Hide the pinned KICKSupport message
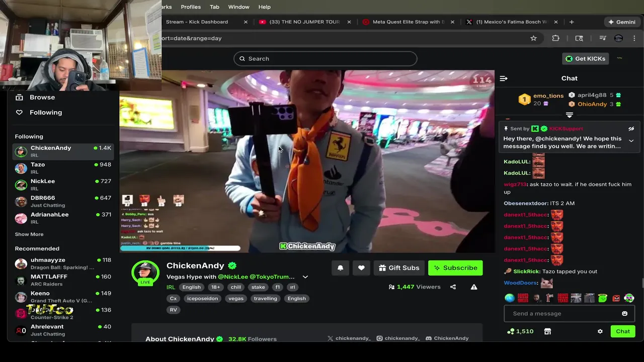Screen dimensions: 644x362 [x=631, y=129]
